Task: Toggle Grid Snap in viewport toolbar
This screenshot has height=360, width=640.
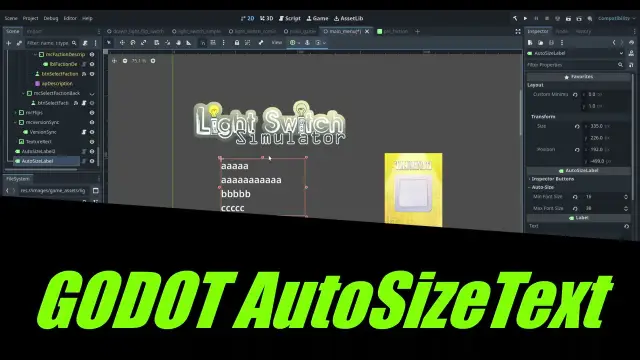Action: pyautogui.click(x=213, y=42)
